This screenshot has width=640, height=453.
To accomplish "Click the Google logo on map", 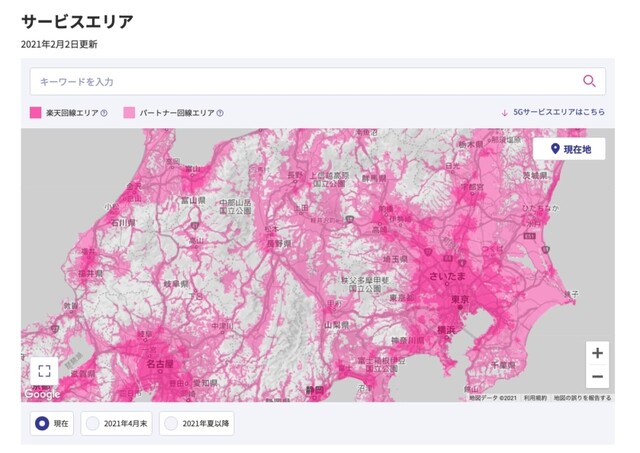I will tap(42, 394).
